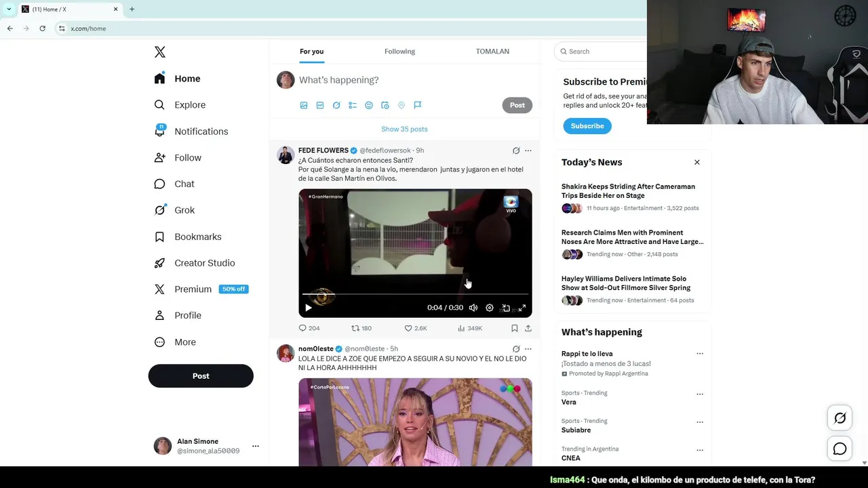The image size is (868, 488).
Task: Close the Today's News panel
Action: pos(697,163)
